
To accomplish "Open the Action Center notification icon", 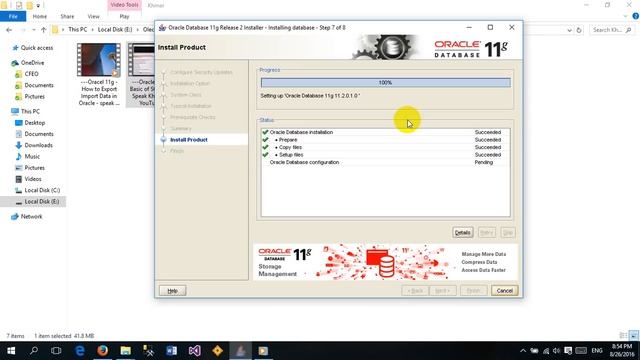I will pos(568,351).
